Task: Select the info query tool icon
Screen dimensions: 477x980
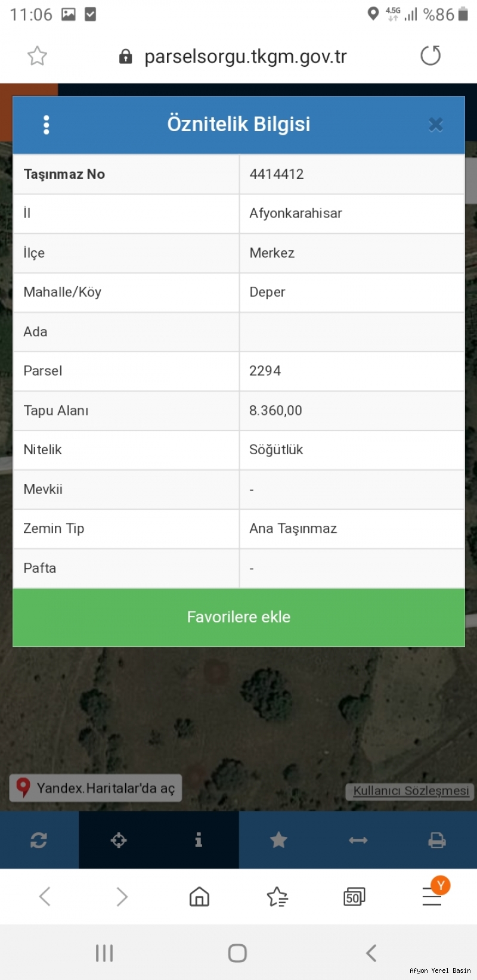Action: [199, 840]
